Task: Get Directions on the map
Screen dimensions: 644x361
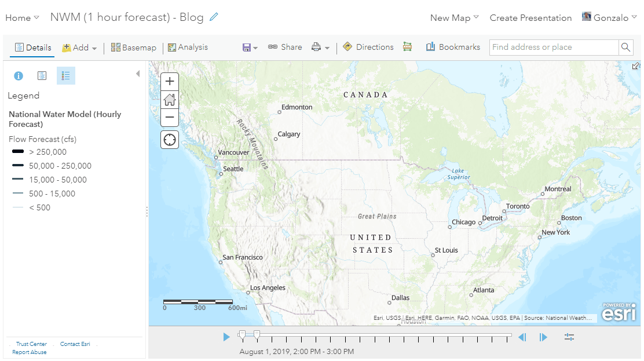Action: click(x=368, y=46)
